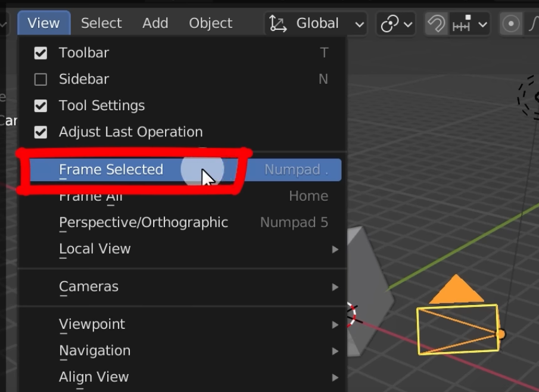Toggle proportional editing circle icon
The height and width of the screenshot is (392, 539).
(511, 24)
